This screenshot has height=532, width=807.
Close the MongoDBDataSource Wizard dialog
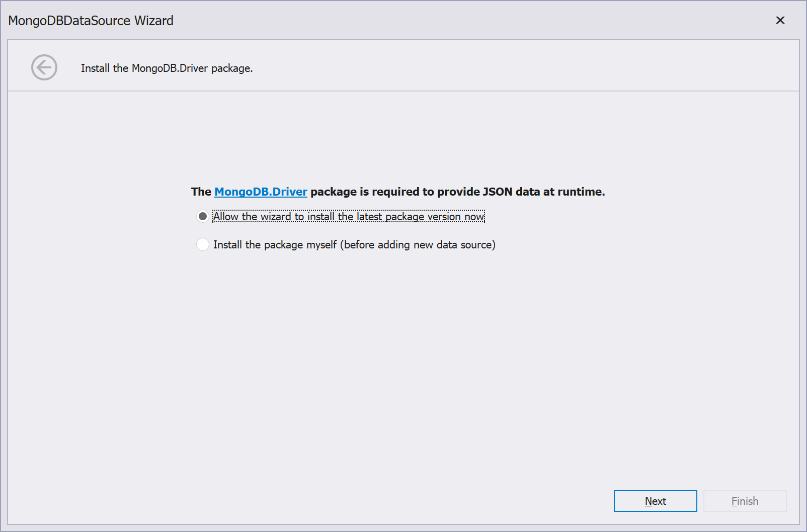click(x=780, y=20)
